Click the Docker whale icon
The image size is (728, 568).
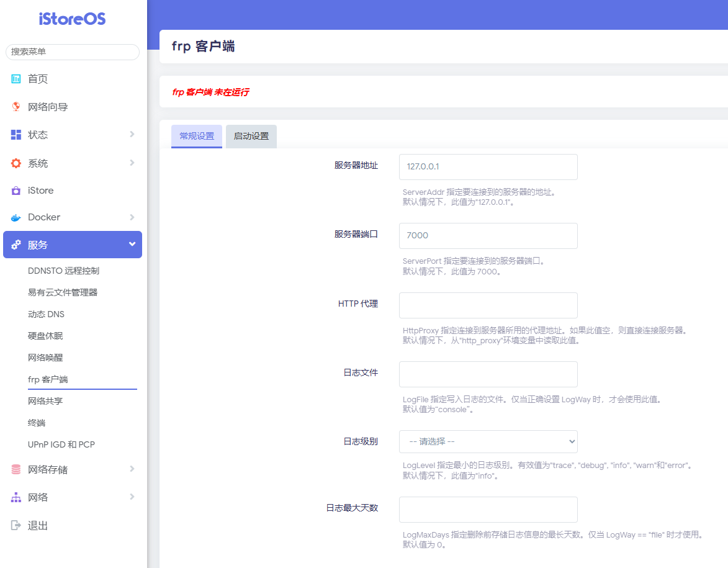15,217
